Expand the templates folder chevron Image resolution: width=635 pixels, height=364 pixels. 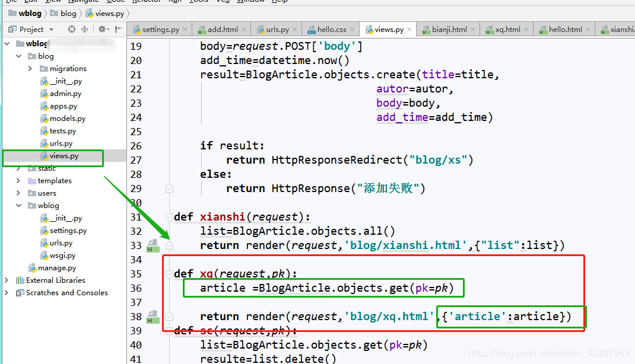pos(18,181)
